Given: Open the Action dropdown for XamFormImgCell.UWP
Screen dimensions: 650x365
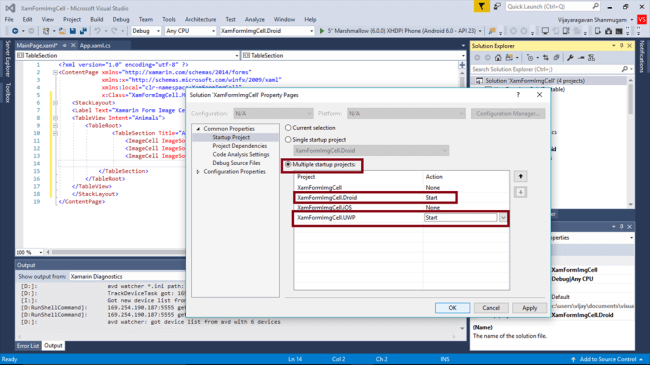Looking at the screenshot, I should [x=503, y=218].
